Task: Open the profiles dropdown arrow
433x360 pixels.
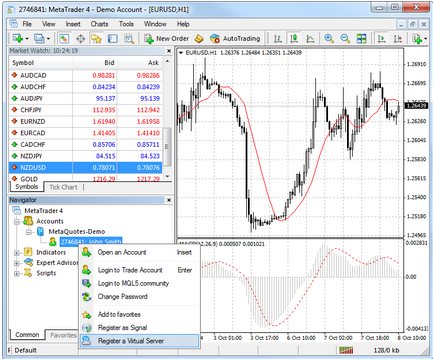Action: click(x=48, y=39)
